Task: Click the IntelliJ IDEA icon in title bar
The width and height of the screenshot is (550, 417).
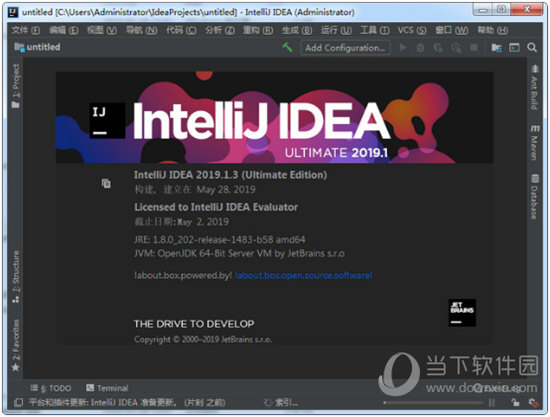Action: (x=13, y=12)
